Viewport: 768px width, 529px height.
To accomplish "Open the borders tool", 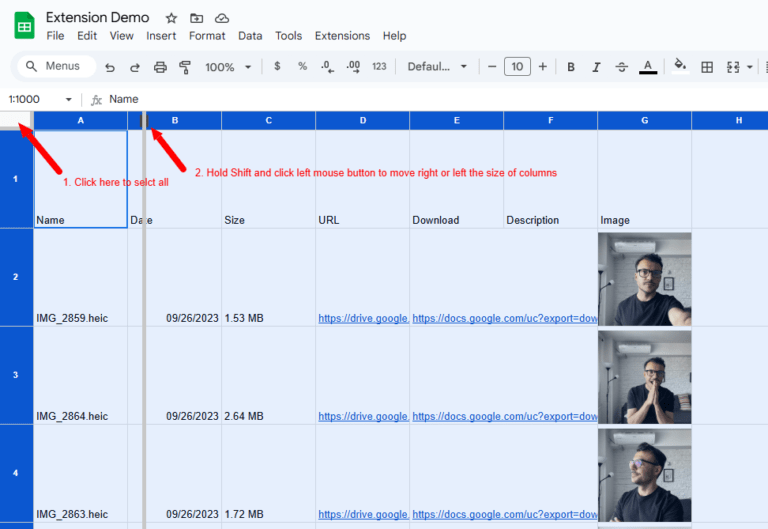I will point(707,67).
